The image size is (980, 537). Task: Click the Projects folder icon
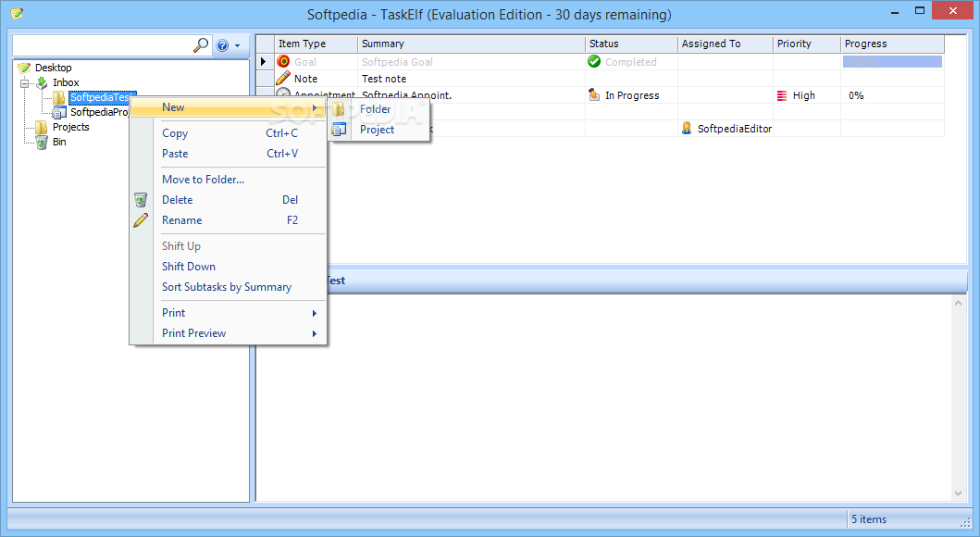pos(42,127)
